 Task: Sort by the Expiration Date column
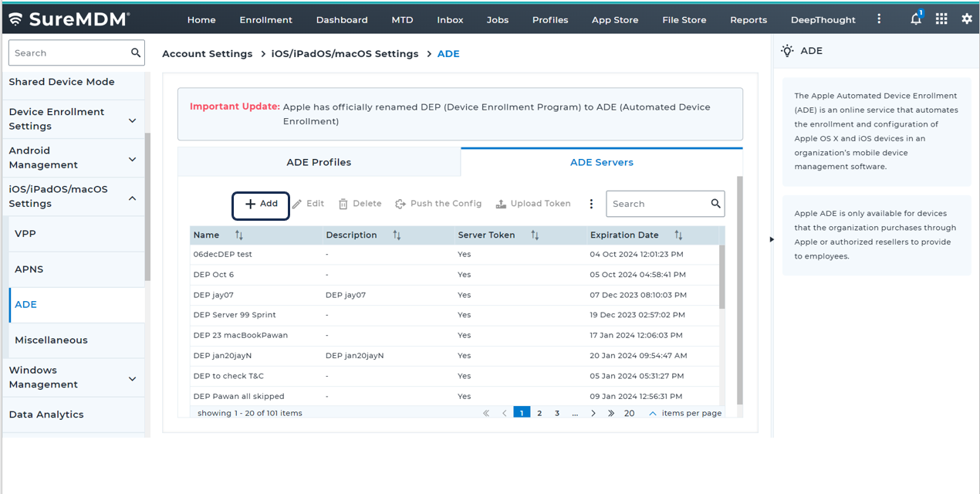click(678, 235)
